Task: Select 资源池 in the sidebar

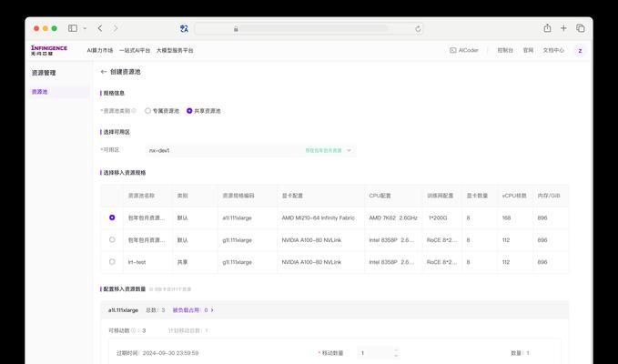Action: (58, 92)
